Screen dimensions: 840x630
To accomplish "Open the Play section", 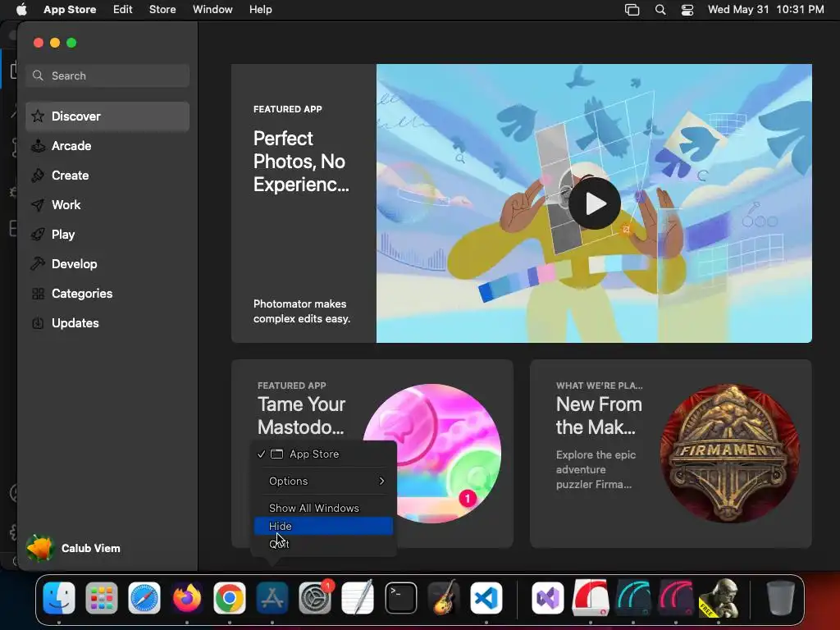I will pyautogui.click(x=107, y=234).
